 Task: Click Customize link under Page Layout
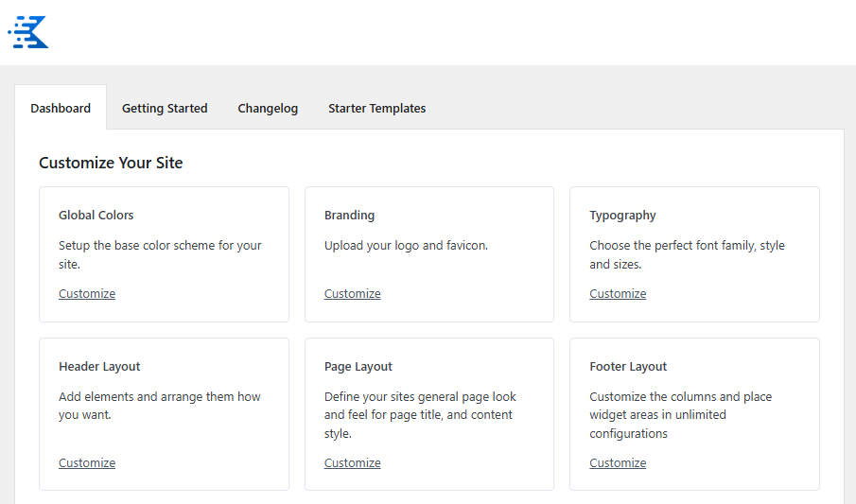pyautogui.click(x=352, y=463)
